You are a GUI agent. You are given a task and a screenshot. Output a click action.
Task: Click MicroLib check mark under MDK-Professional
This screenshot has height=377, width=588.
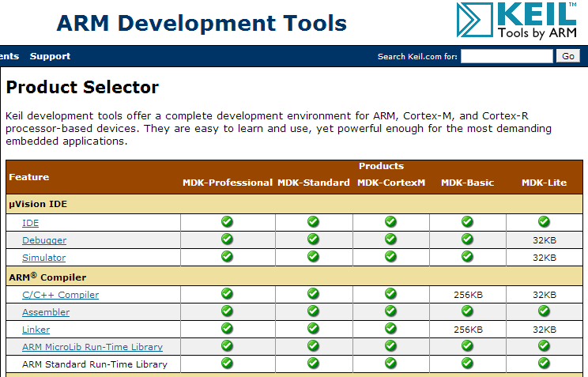[227, 345]
